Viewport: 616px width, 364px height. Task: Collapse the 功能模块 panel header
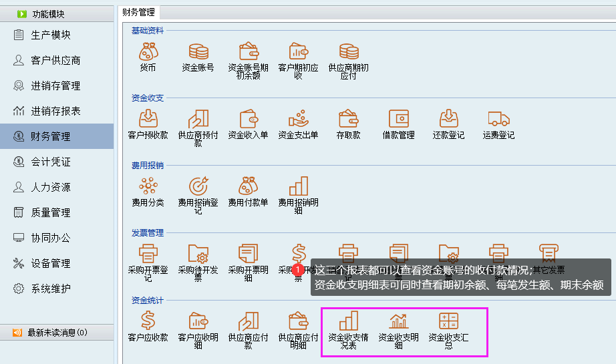pyautogui.click(x=56, y=13)
